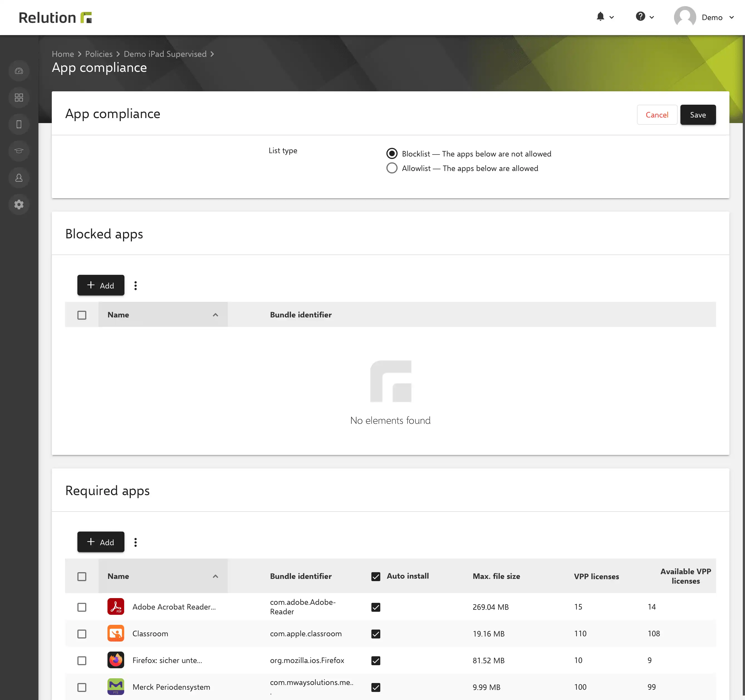This screenshot has height=700, width=745.
Task: Open the notifications bell dropdown
Action: tap(605, 17)
